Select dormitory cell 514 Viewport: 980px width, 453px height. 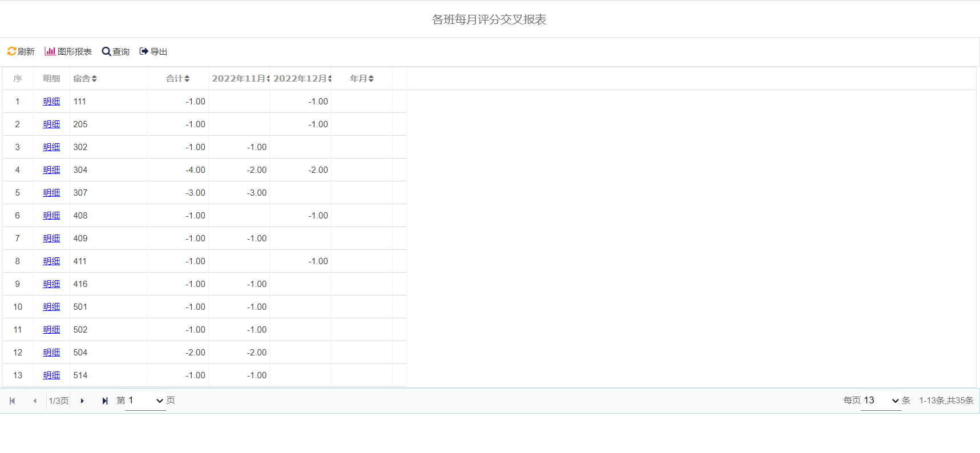click(x=108, y=375)
